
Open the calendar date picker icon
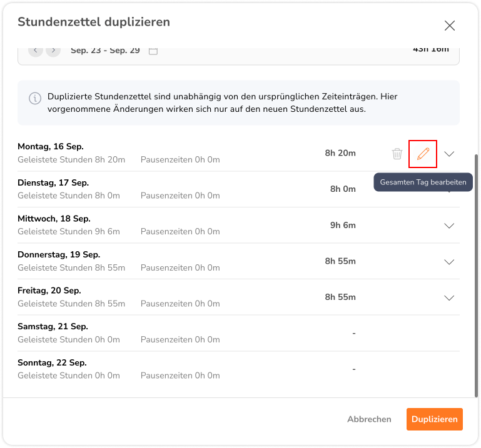153,51
